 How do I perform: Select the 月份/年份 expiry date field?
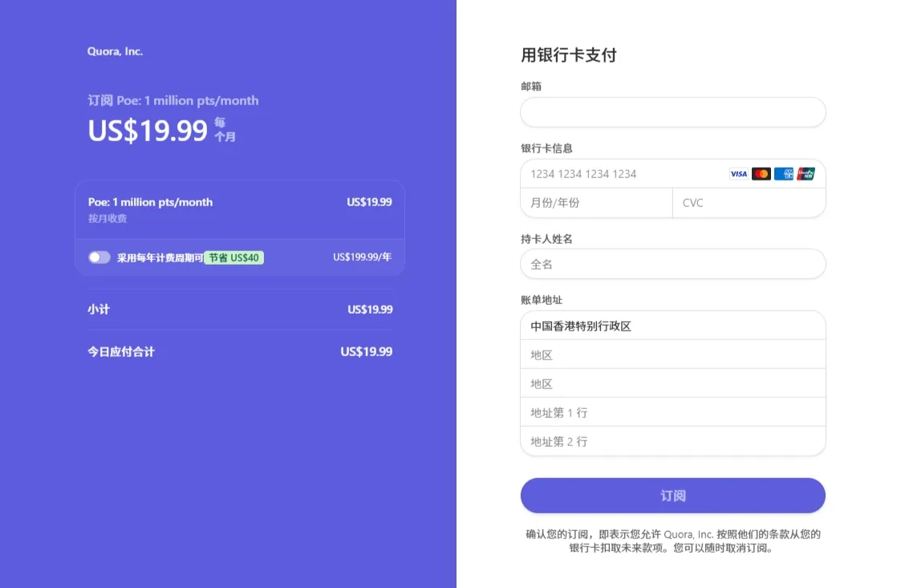tap(595, 203)
